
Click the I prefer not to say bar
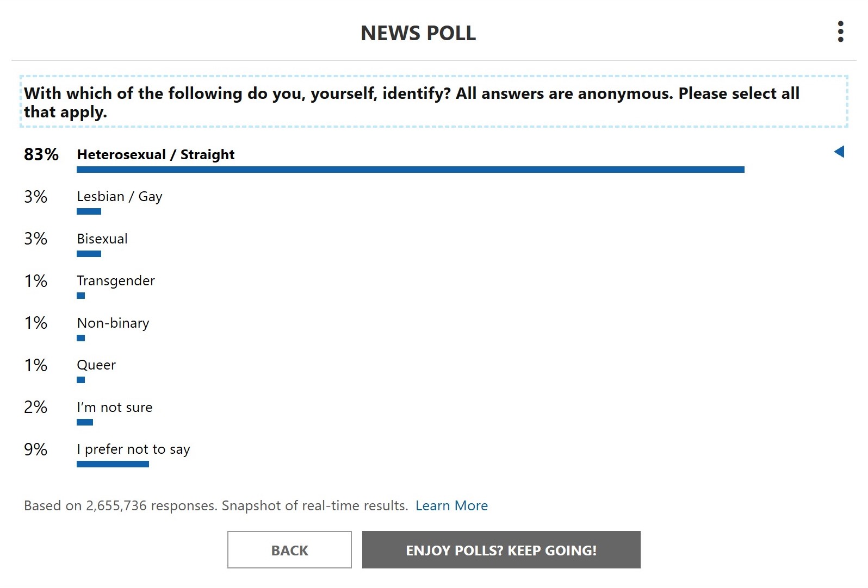113,464
